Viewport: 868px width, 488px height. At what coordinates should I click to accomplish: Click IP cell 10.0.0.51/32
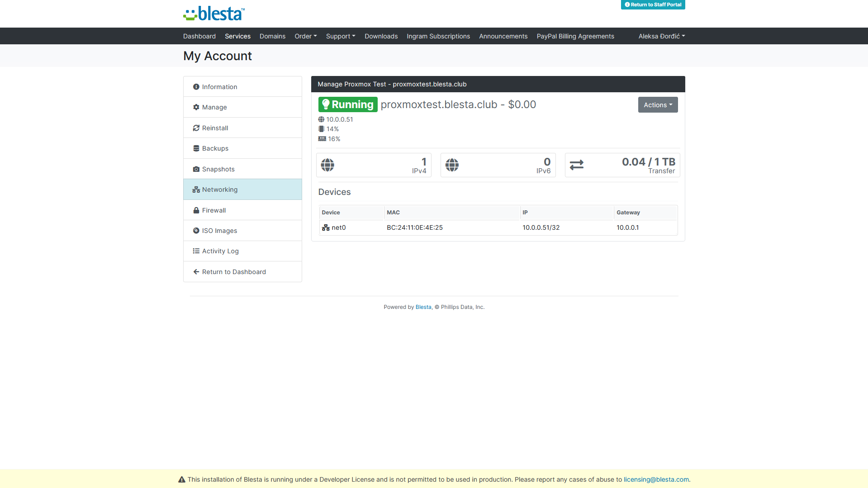[x=541, y=227]
